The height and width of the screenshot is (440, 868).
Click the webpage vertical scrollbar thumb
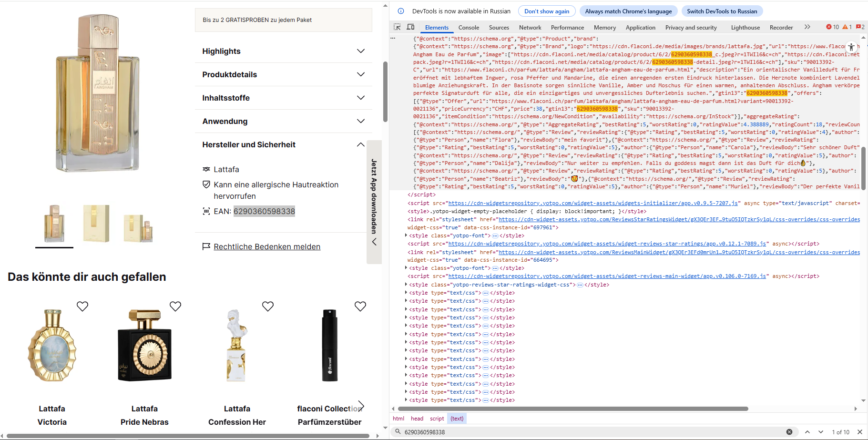tap(385, 92)
